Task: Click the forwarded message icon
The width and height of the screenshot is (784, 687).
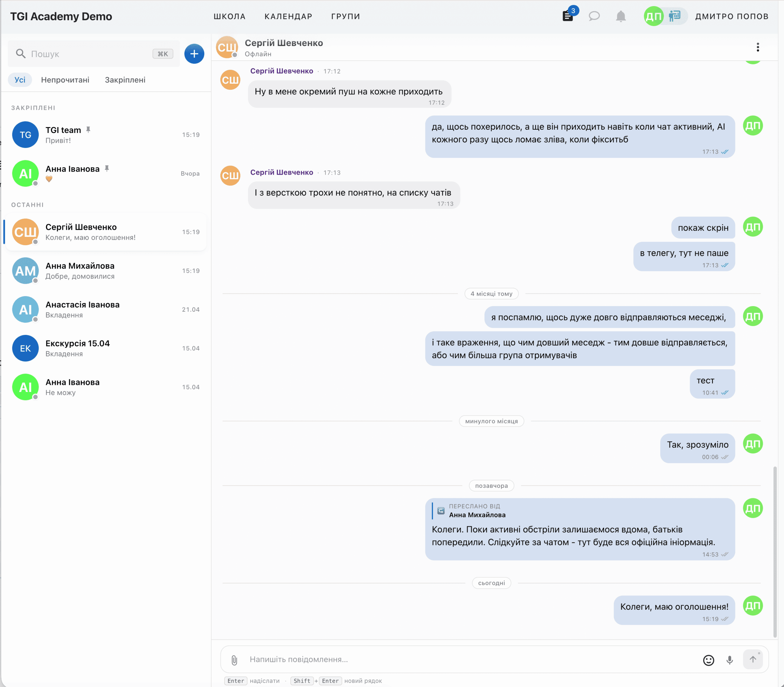Action: (441, 511)
